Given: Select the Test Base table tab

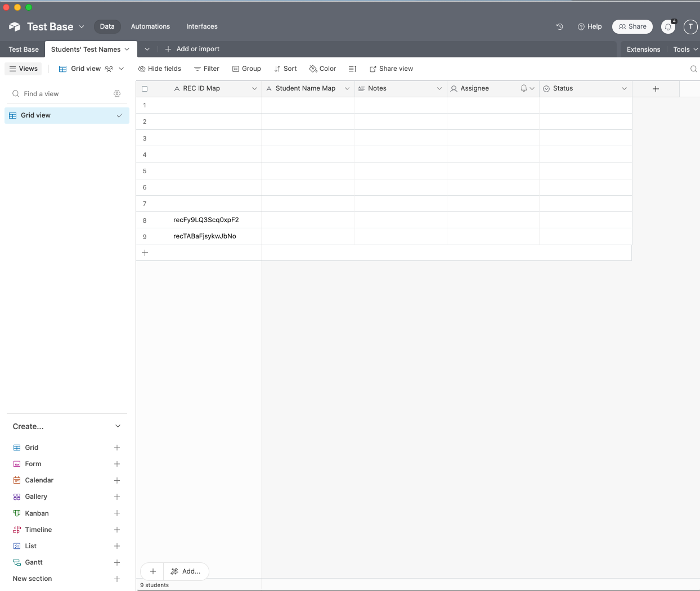Looking at the screenshot, I should tap(24, 49).
